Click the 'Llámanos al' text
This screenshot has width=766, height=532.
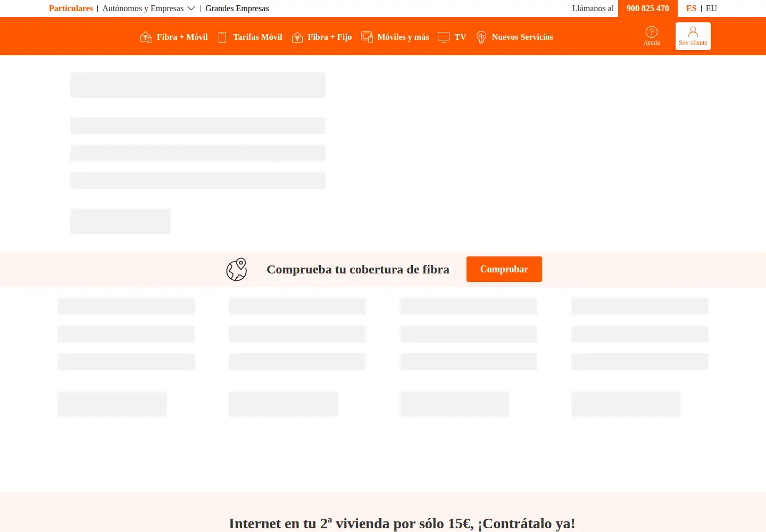(593, 9)
